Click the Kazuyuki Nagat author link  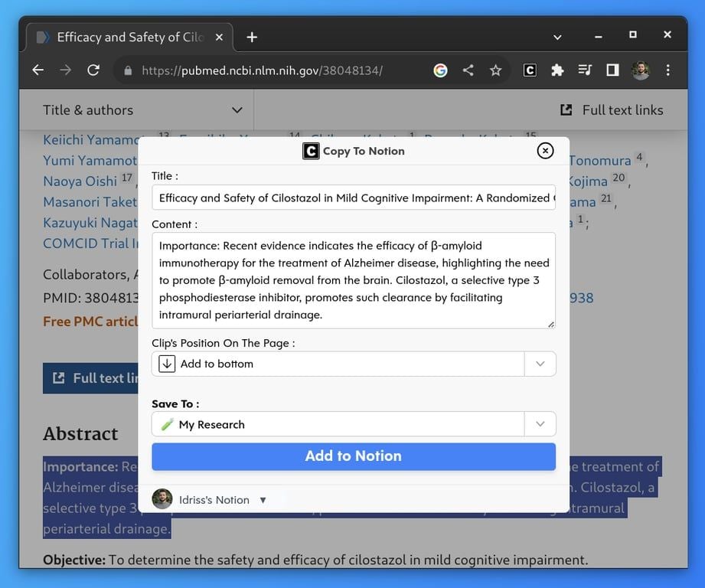click(x=90, y=223)
